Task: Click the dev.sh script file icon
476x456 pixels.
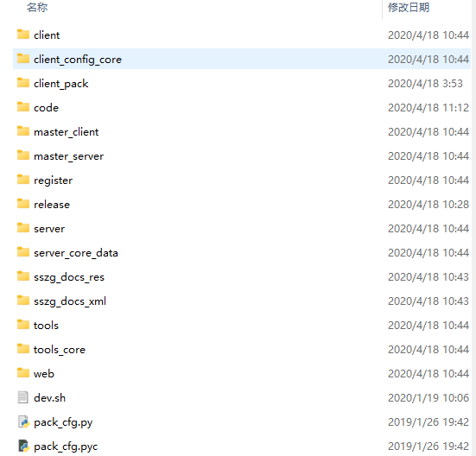Action: coord(23,397)
